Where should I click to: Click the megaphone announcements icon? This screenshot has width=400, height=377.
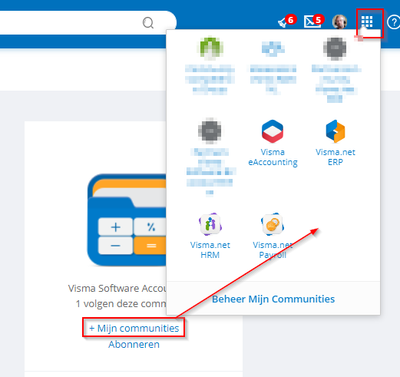(x=283, y=23)
